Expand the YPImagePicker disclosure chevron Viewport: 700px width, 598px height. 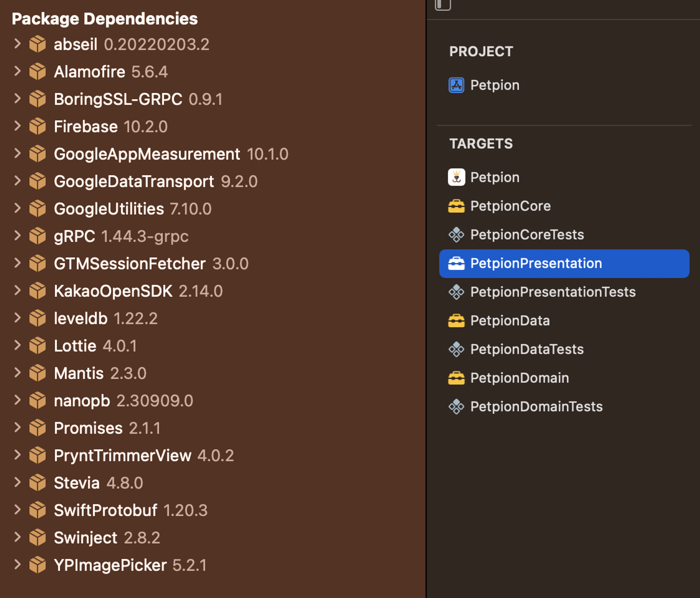17,564
